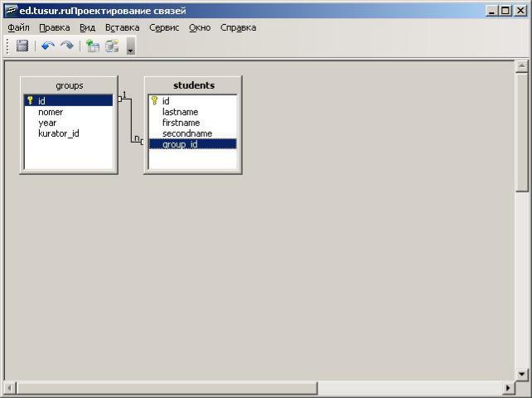Click the groups table title bar
Screen dimensions: 532x398
tap(69, 85)
